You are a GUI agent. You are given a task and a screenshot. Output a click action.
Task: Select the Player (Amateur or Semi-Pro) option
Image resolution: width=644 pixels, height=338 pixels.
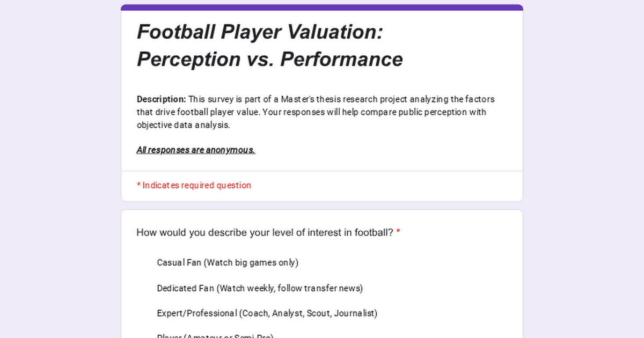[215, 336]
